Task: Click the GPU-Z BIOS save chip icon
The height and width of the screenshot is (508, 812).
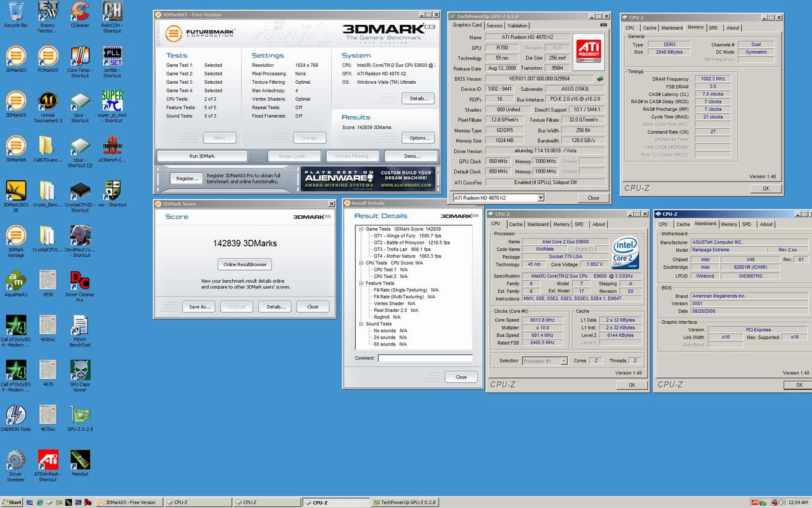Action: click(599, 79)
